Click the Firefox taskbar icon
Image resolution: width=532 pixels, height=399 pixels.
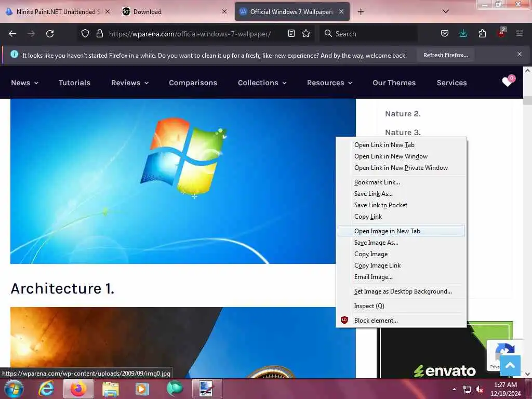tap(78, 389)
